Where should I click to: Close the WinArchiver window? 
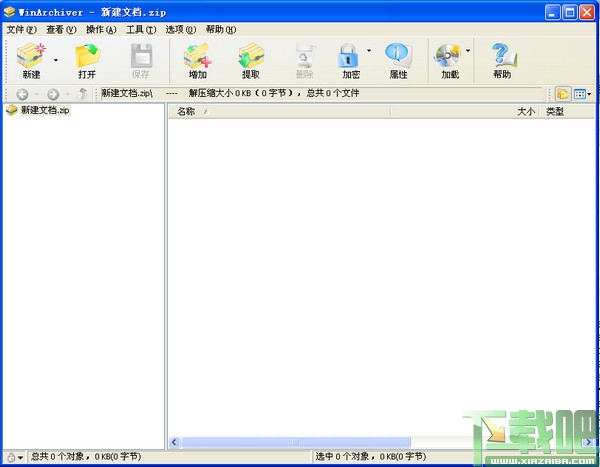(x=587, y=12)
